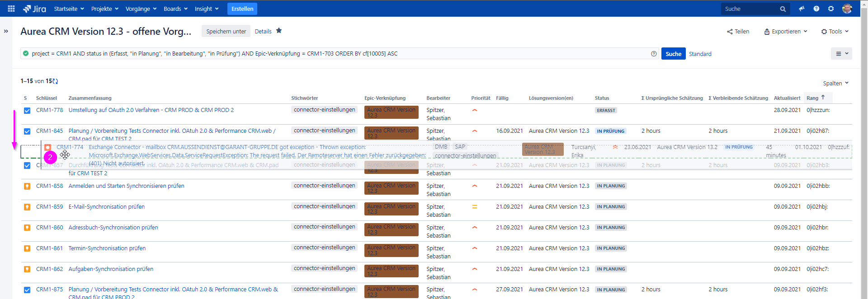Click Speichern unter
The width and height of the screenshot is (868, 299).
coord(226,31)
